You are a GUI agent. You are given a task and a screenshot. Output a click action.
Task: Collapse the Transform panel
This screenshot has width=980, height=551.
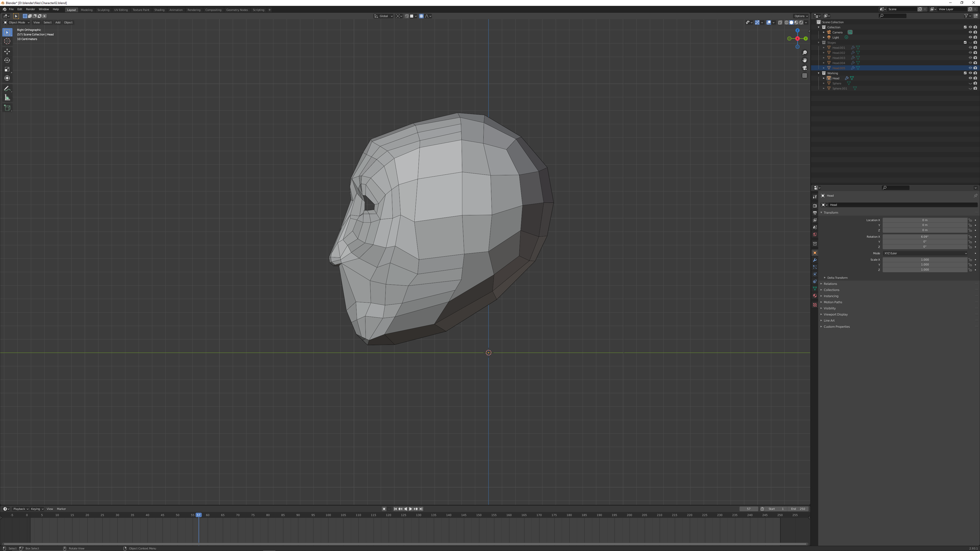point(821,212)
